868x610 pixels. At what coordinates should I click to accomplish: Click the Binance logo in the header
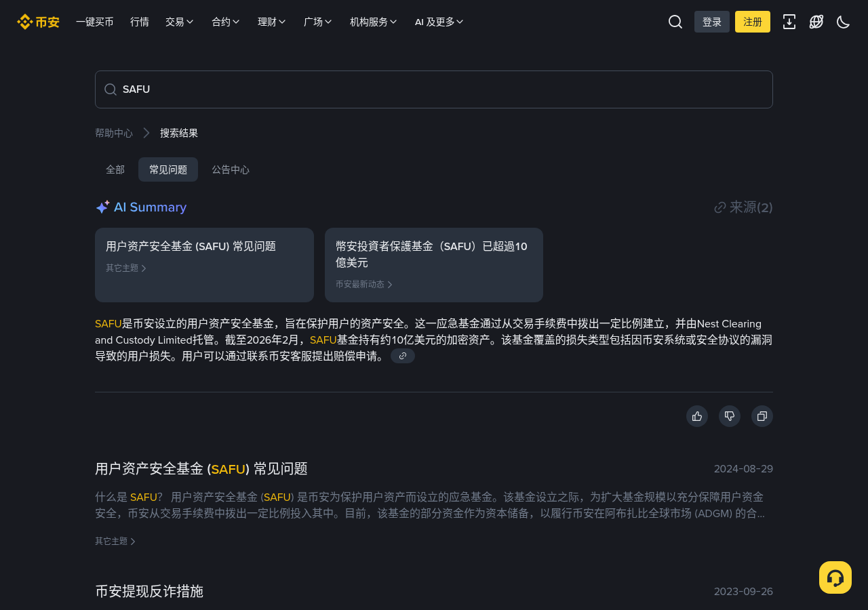tap(38, 22)
